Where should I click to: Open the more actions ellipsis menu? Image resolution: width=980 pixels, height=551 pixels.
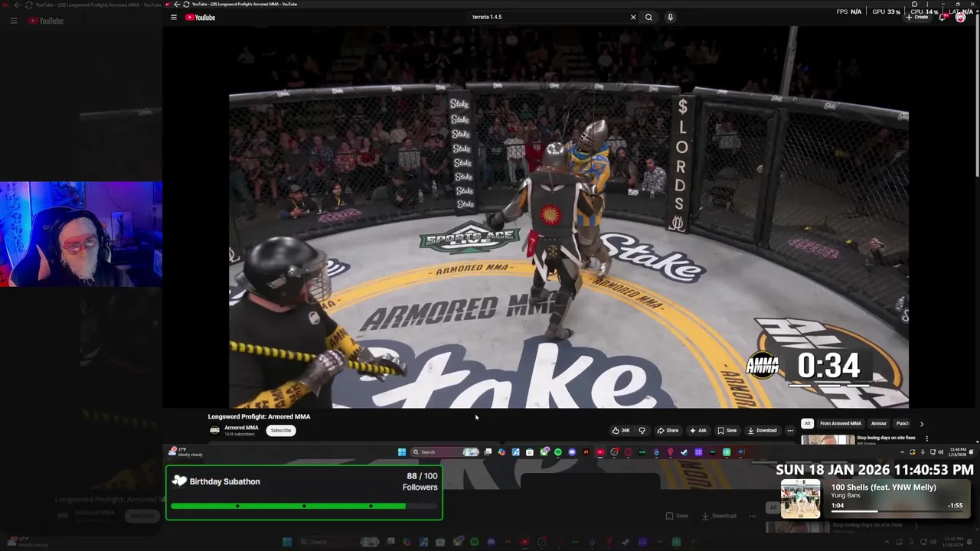coord(790,430)
